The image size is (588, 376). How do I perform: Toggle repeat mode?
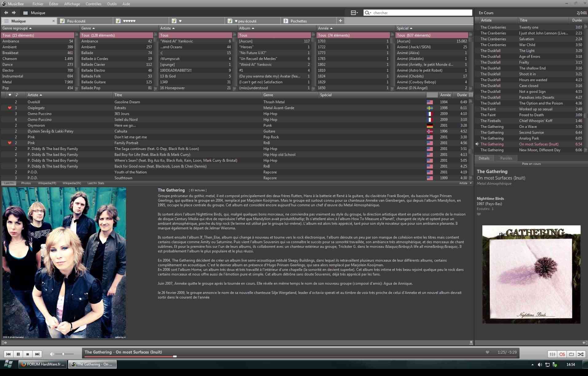click(571, 354)
